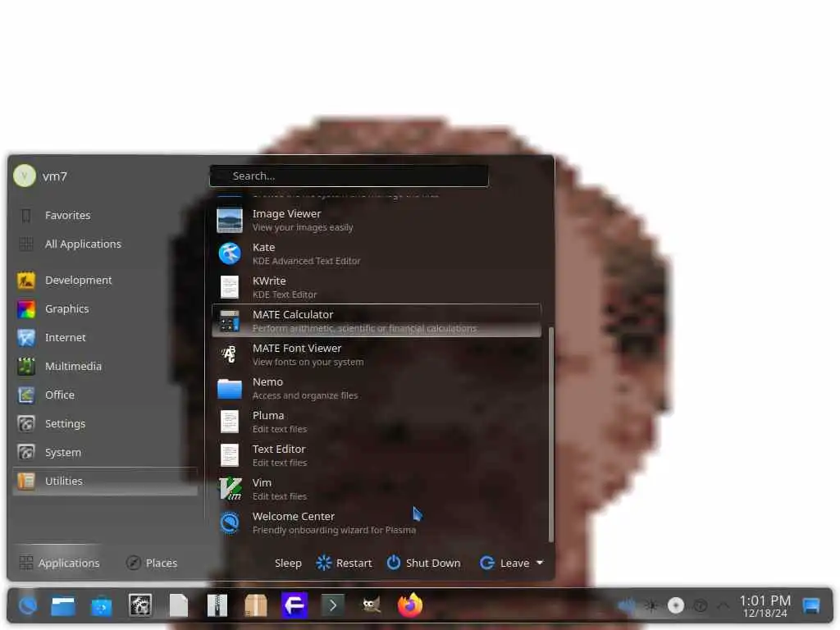Image resolution: width=840 pixels, height=630 pixels.
Task: Click the application launcher icon in taskbar
Action: pos(27,606)
